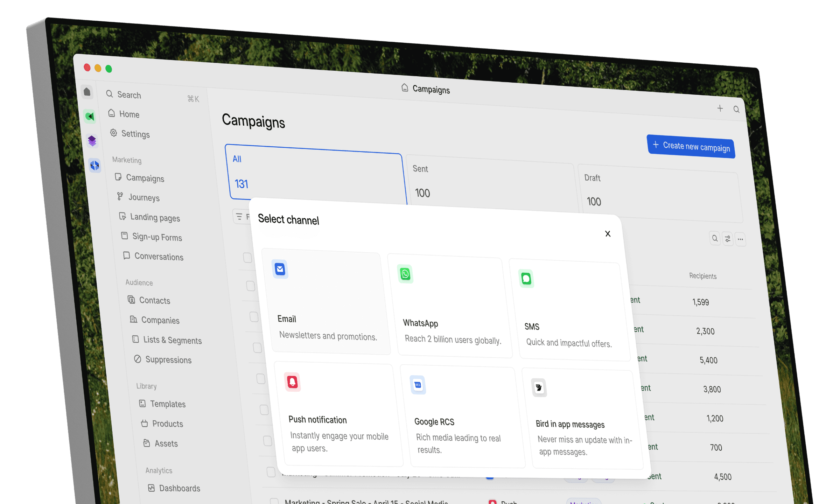Click the Recipients column header
This screenshot has height=504, width=840.
(702, 276)
